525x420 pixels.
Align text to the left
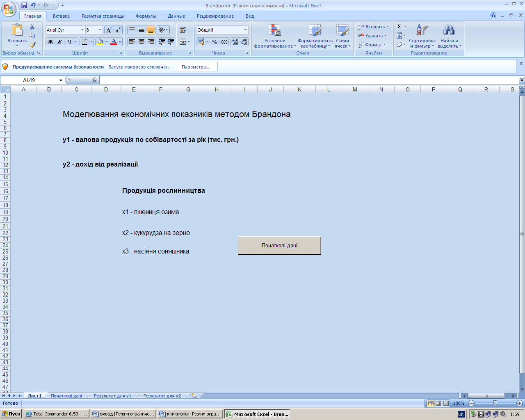pos(132,42)
